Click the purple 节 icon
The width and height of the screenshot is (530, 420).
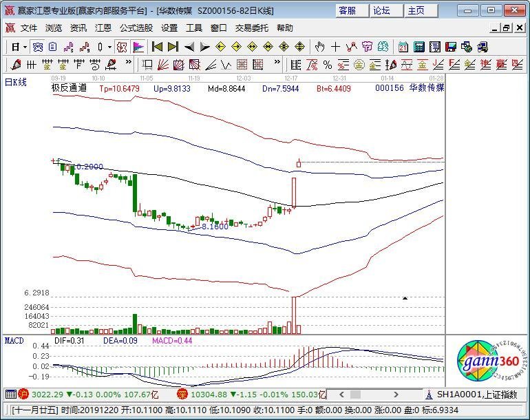tap(367, 47)
